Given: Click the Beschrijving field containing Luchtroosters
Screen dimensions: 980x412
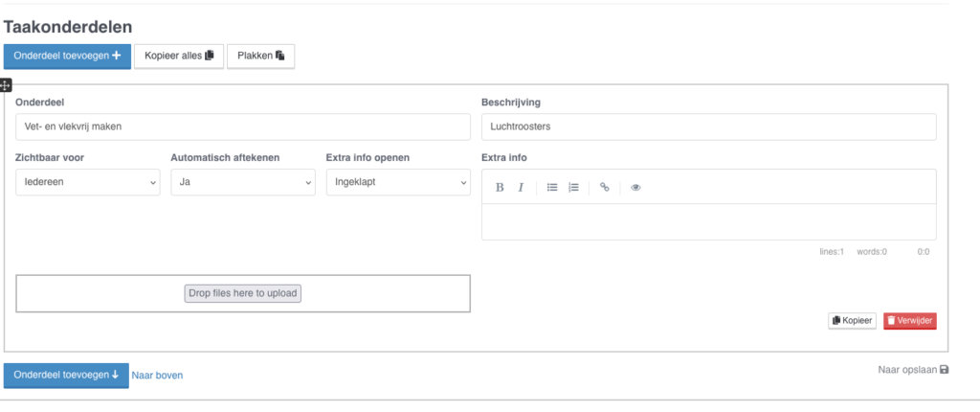Looking at the screenshot, I should click(x=708, y=126).
